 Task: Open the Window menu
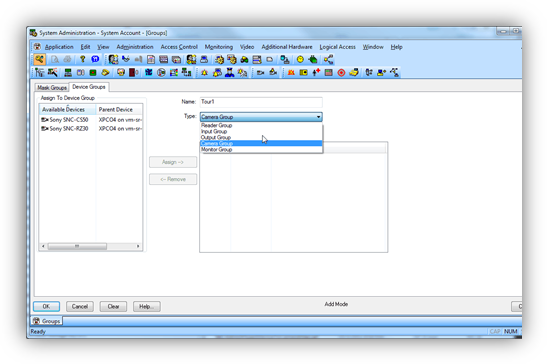click(373, 47)
